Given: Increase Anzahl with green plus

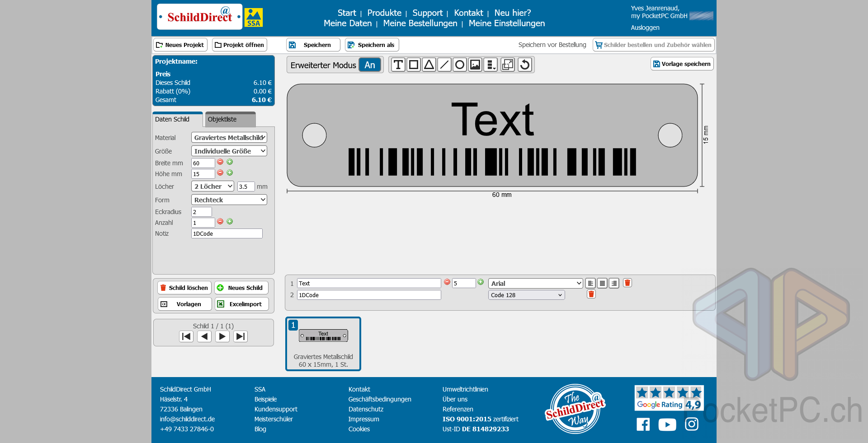Looking at the screenshot, I should click(x=230, y=221).
